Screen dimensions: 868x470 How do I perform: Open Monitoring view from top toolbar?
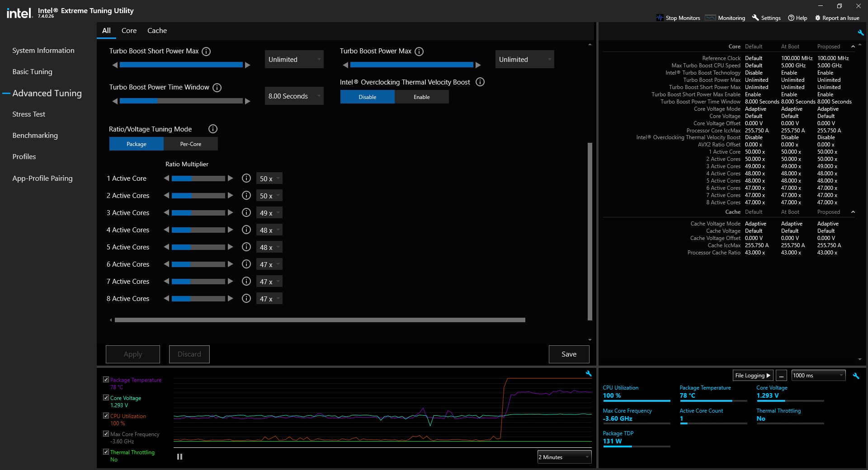click(x=725, y=18)
